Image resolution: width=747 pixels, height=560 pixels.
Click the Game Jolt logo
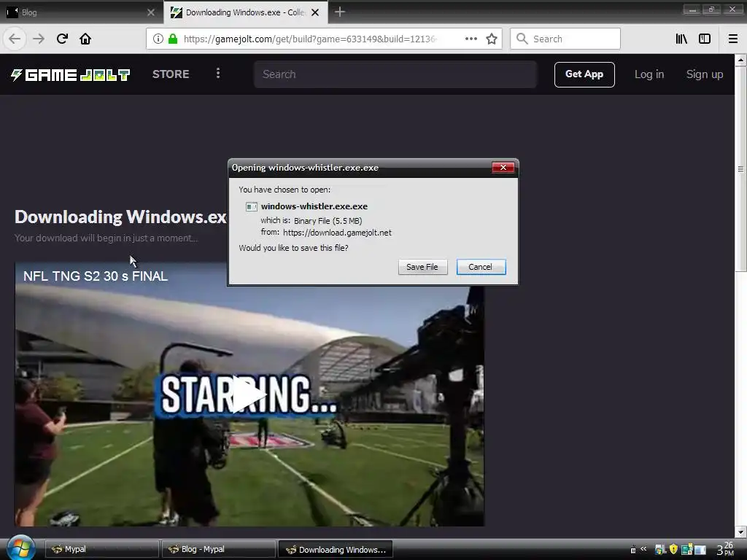(71, 75)
